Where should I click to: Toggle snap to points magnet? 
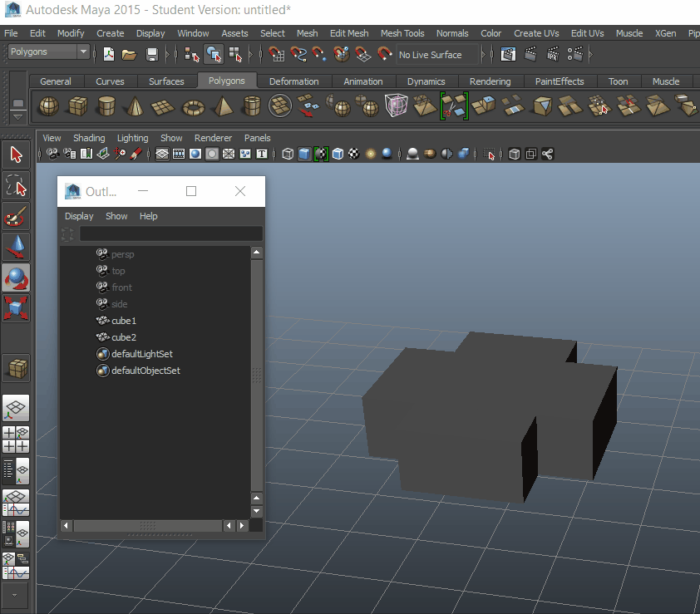coord(318,55)
